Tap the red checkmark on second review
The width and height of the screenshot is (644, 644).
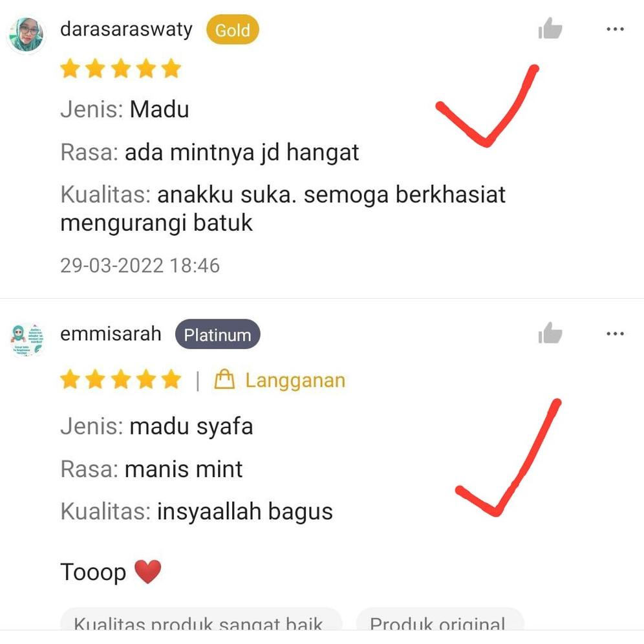point(508,457)
